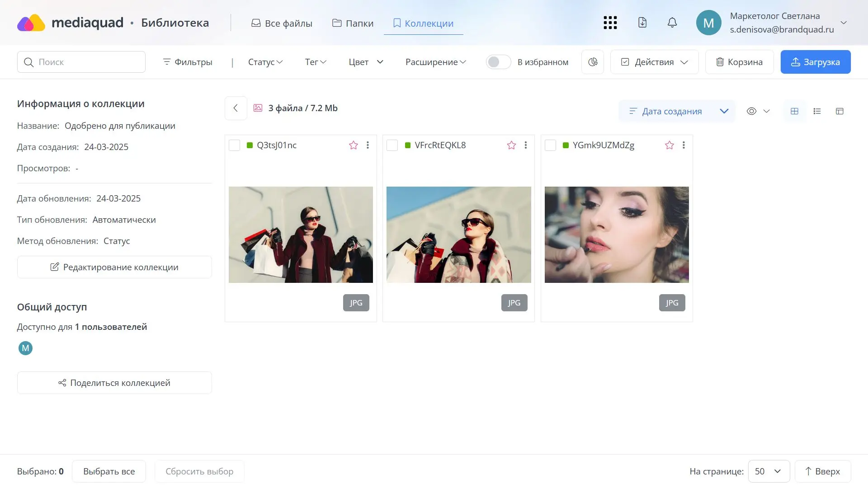Check the checkbox for Q3tsJ01nc

click(234, 145)
